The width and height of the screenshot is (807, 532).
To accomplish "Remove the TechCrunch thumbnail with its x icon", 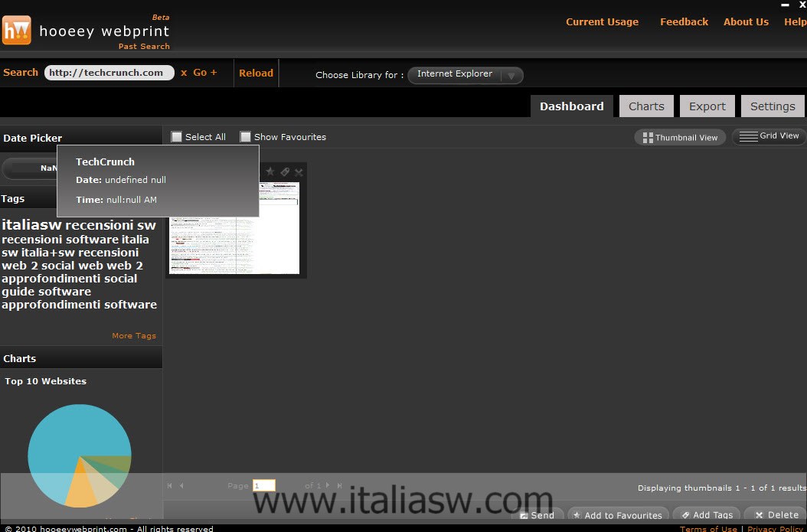I will tap(299, 171).
